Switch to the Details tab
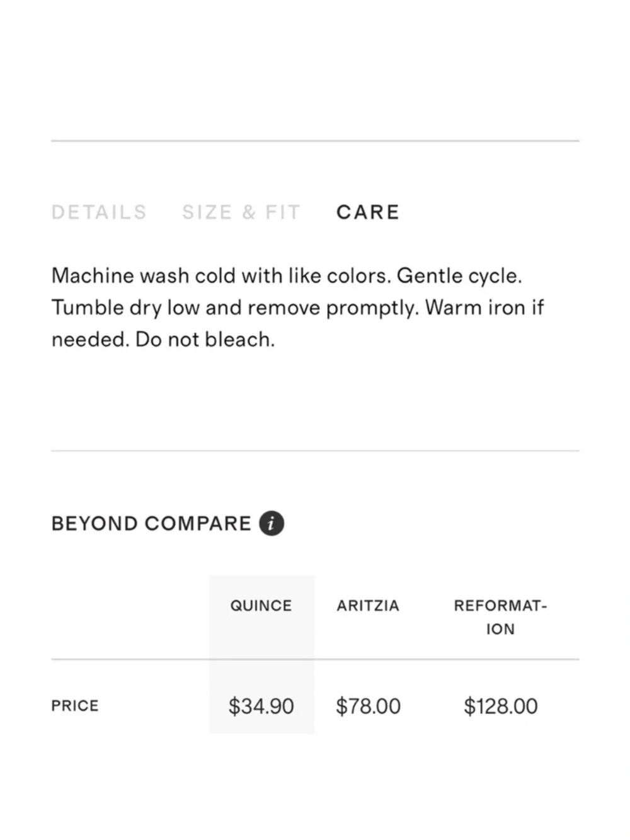630x840 pixels. (x=99, y=212)
